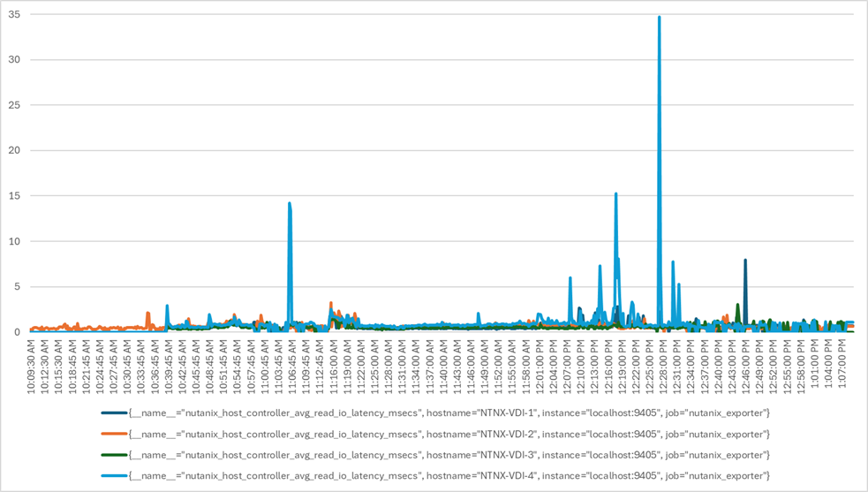This screenshot has width=868, height=492.
Task: Click the light blue NTNX-VDI-4 legend line marker
Action: [114, 475]
